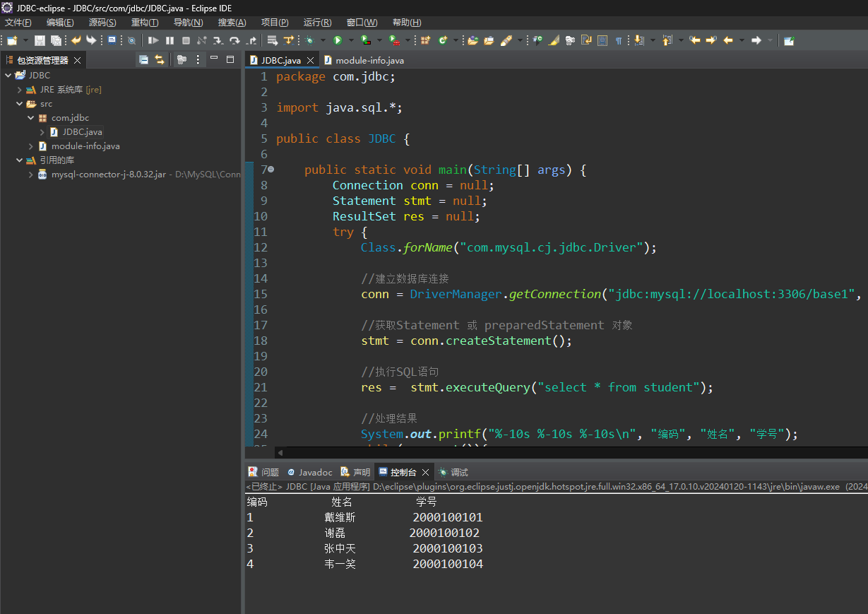Screen dimensions: 868x614
Task: Select module-info.java in Package Explorer
Action: 85,146
